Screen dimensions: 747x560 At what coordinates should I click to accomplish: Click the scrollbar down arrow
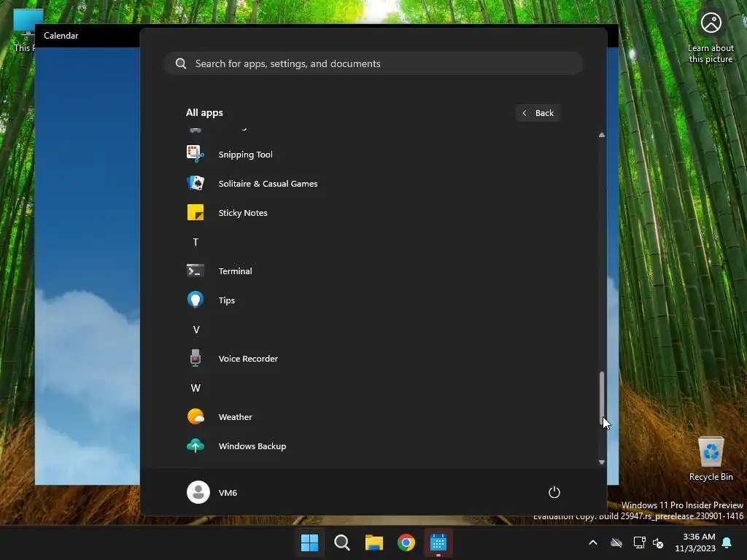click(602, 462)
